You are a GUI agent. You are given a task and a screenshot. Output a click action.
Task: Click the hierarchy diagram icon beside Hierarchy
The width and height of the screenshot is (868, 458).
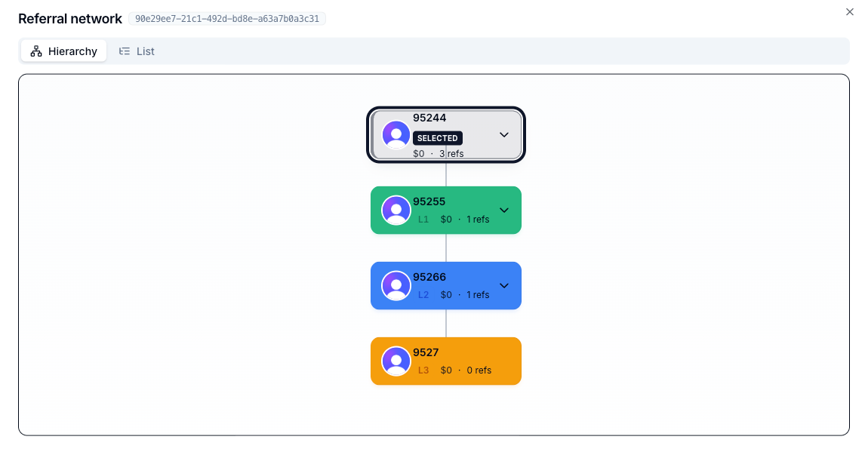35,51
